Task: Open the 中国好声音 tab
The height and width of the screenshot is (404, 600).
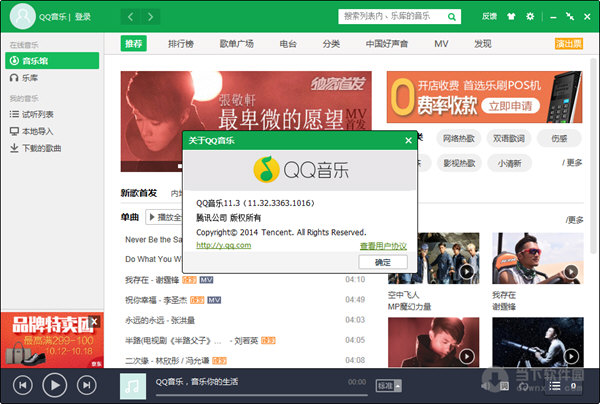Action: coord(387,44)
